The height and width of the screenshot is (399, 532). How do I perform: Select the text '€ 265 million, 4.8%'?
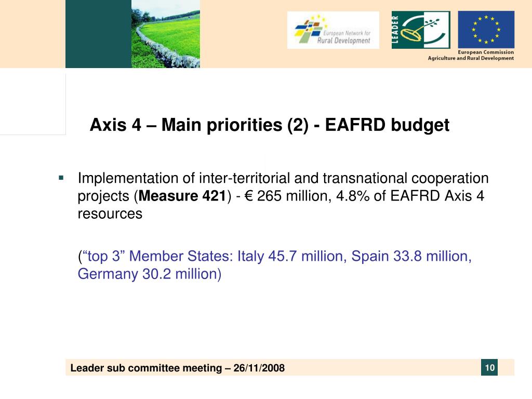[307, 196]
